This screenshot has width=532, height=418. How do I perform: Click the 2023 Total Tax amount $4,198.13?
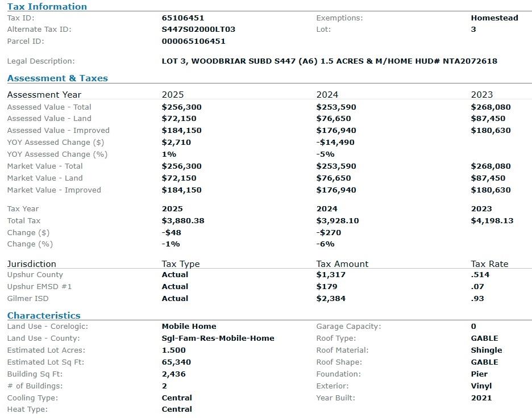coord(492,221)
